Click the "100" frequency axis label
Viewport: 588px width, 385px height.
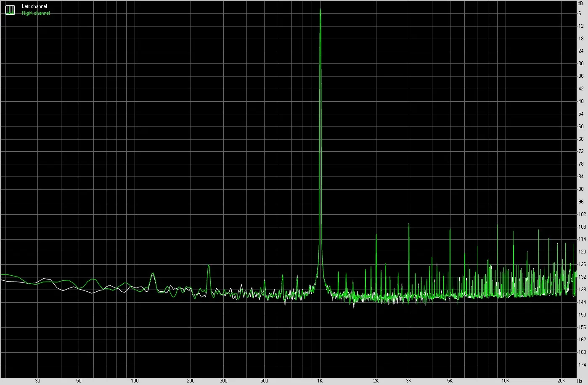click(135, 381)
